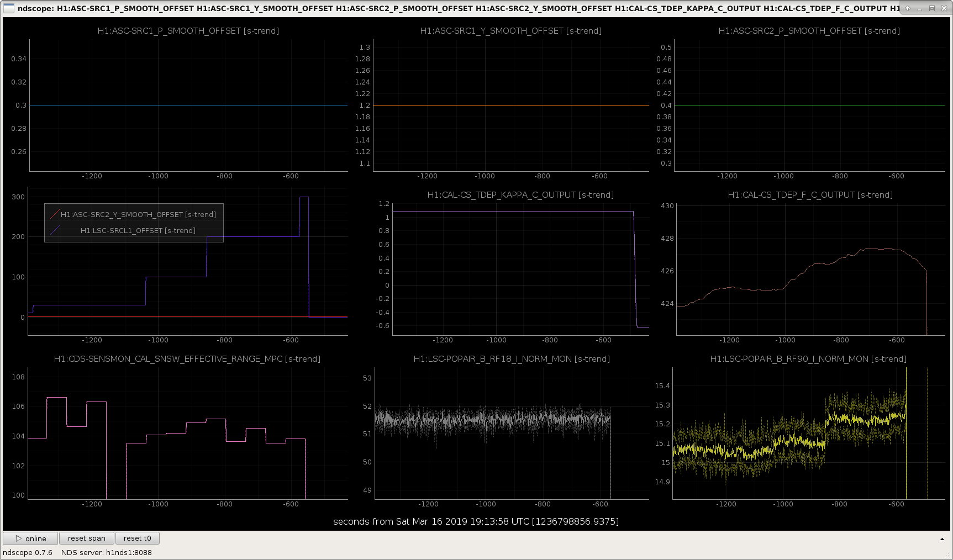Click the CDS-SENSMON effective range plot title
The width and height of the screenshot is (953, 560).
tap(187, 359)
